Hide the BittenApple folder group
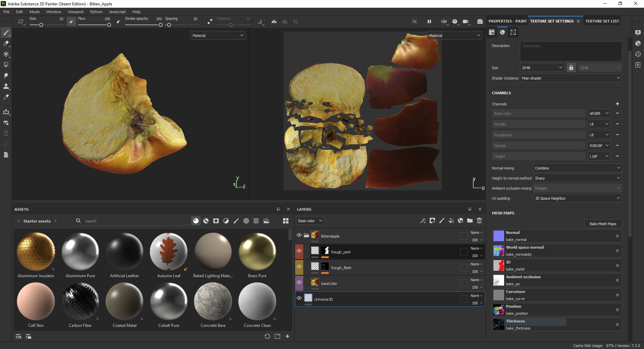 (299, 235)
